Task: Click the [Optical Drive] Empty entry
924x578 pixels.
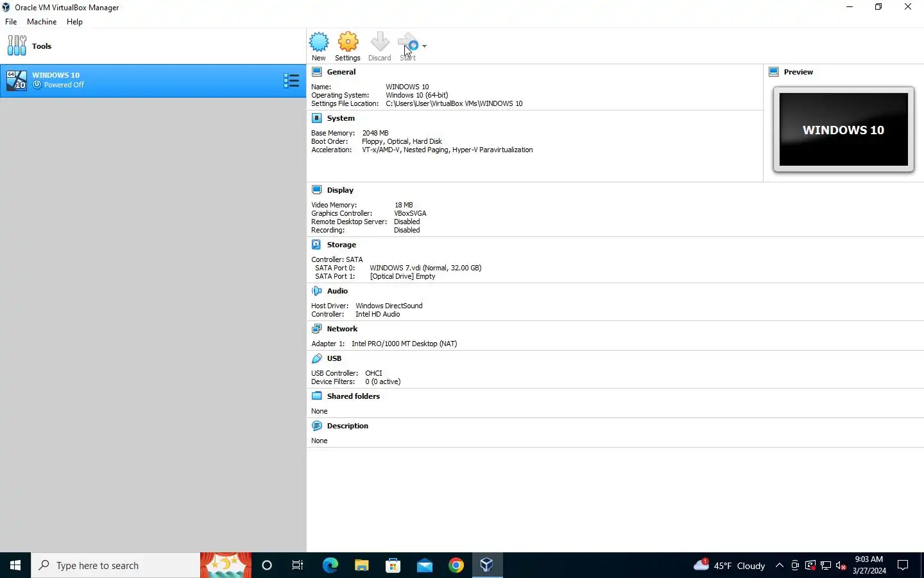Action: click(402, 276)
